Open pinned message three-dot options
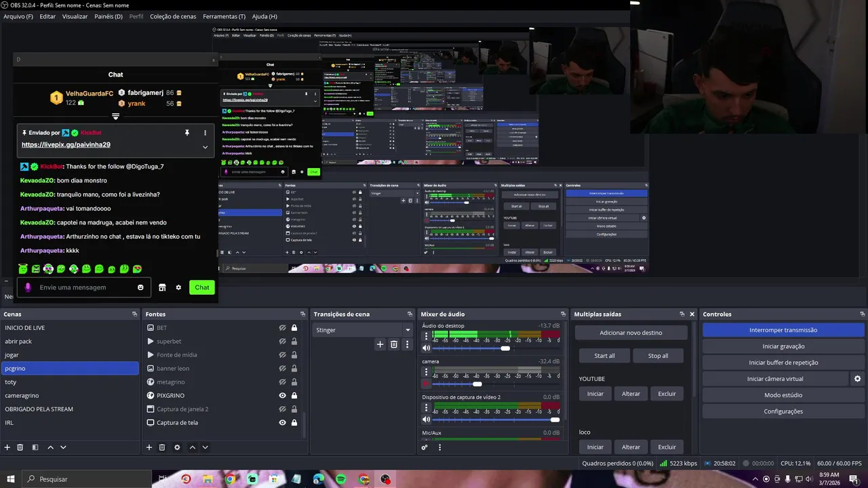This screenshot has width=868, height=488. (205, 133)
